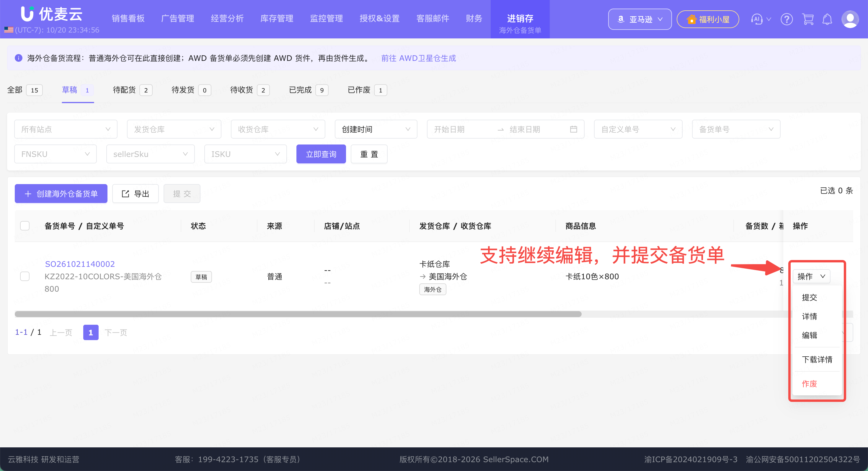
Task: Switch to the 已完成 tab
Action: click(308, 90)
